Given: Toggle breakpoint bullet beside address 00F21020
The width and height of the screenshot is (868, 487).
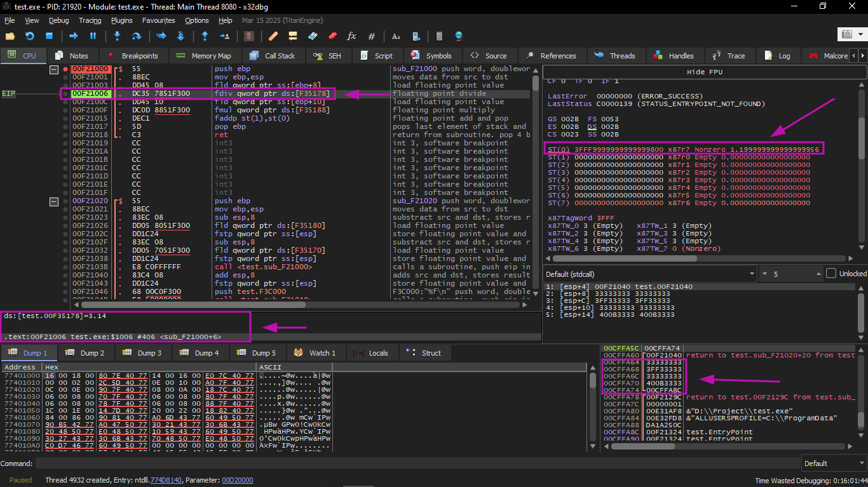Looking at the screenshot, I should pyautogui.click(x=65, y=201).
